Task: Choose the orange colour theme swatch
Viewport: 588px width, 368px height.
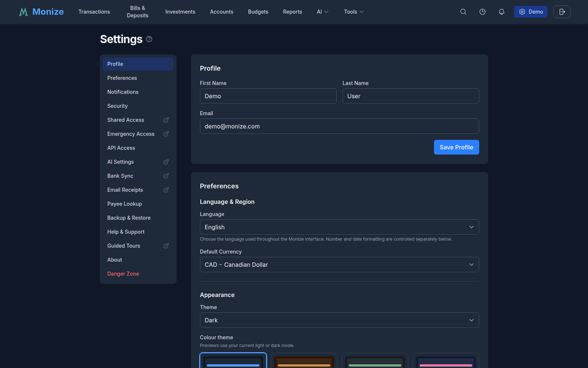Action: coord(304,361)
